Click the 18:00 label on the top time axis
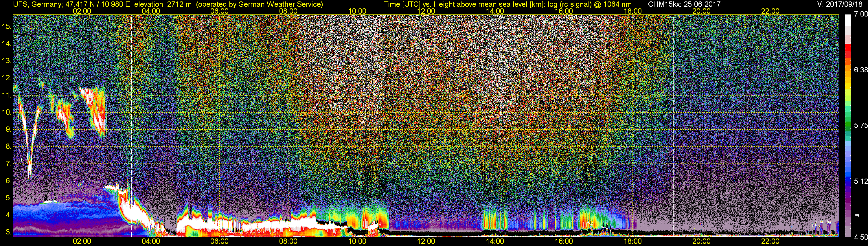The image size is (868, 246). 633,11
